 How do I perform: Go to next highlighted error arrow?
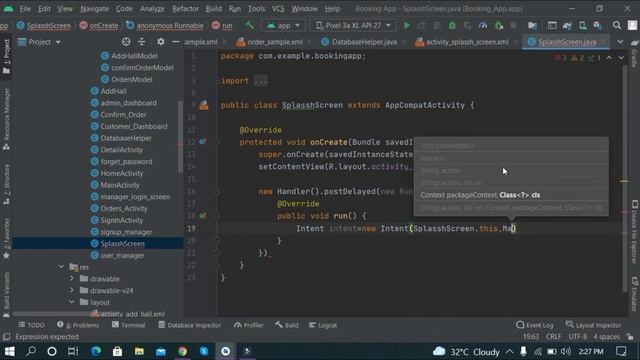(621, 58)
